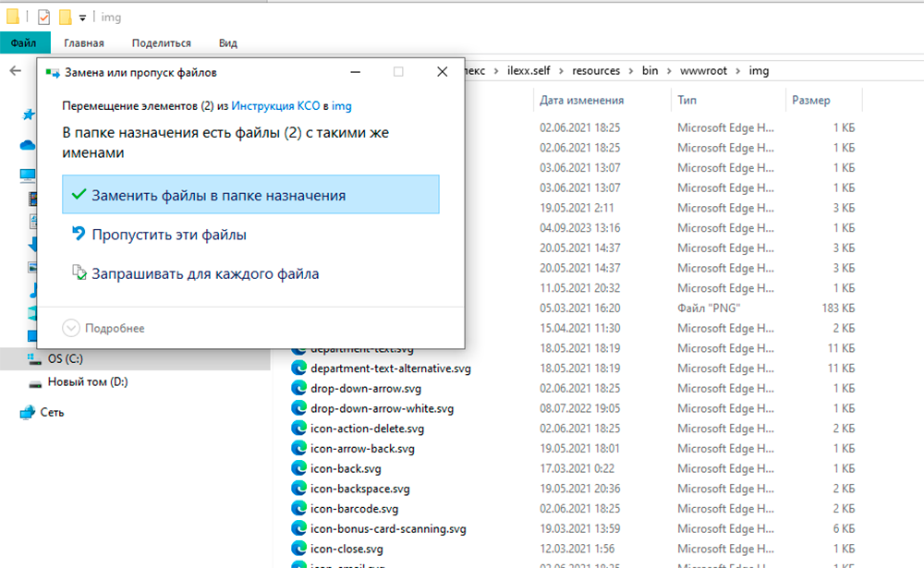
Task: Click the date cell 19.05.2021 2:11
Action: (577, 208)
